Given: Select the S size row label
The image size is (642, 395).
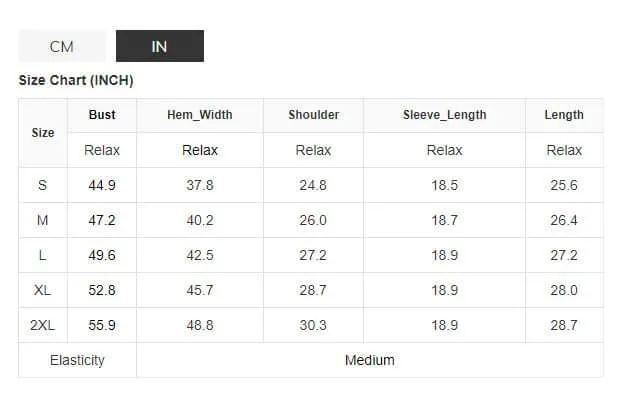Looking at the screenshot, I should point(43,185).
